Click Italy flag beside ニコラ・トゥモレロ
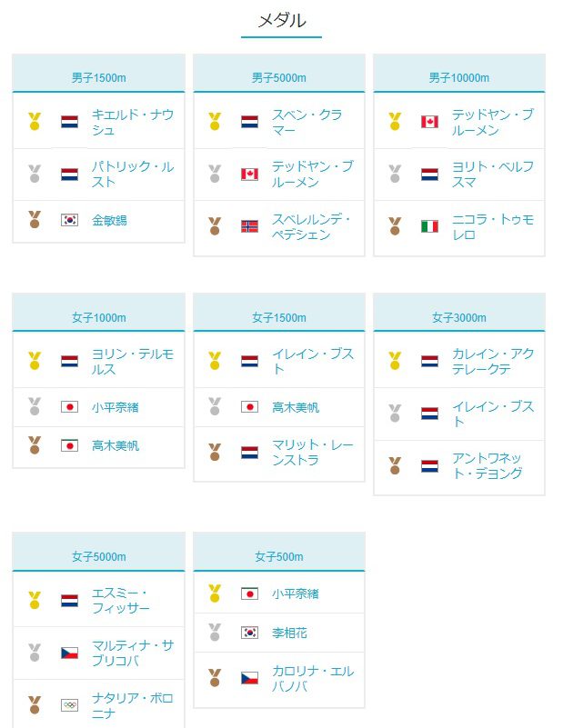This screenshot has height=728, width=563. (430, 225)
